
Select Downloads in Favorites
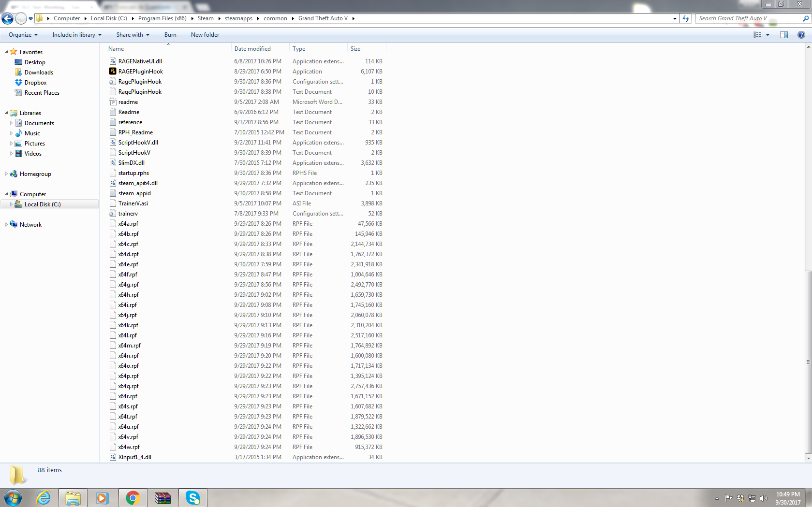pyautogui.click(x=39, y=72)
